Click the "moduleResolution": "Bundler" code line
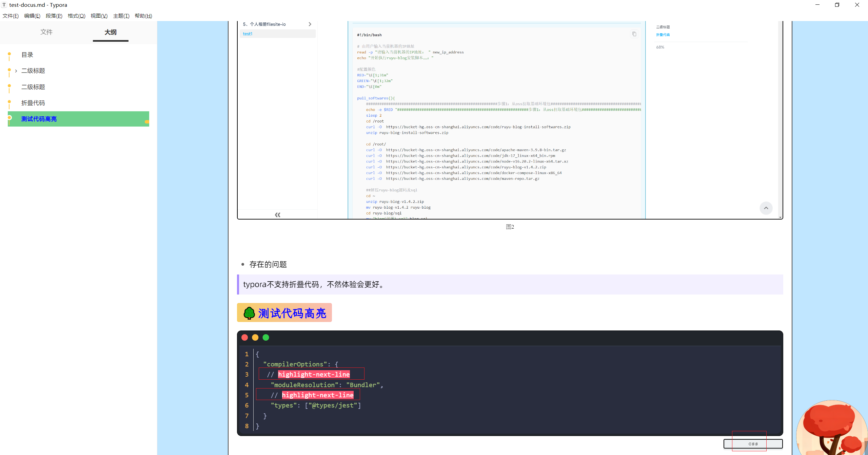868x455 pixels. (327, 385)
